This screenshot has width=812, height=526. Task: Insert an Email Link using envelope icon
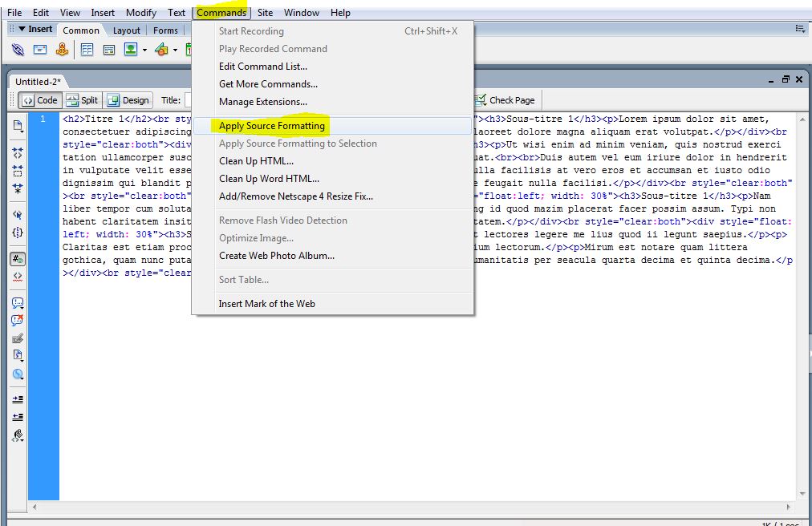click(39, 50)
